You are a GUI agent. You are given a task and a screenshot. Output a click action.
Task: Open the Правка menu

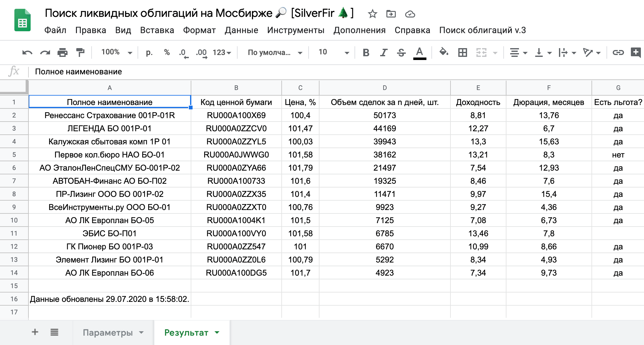tap(91, 30)
